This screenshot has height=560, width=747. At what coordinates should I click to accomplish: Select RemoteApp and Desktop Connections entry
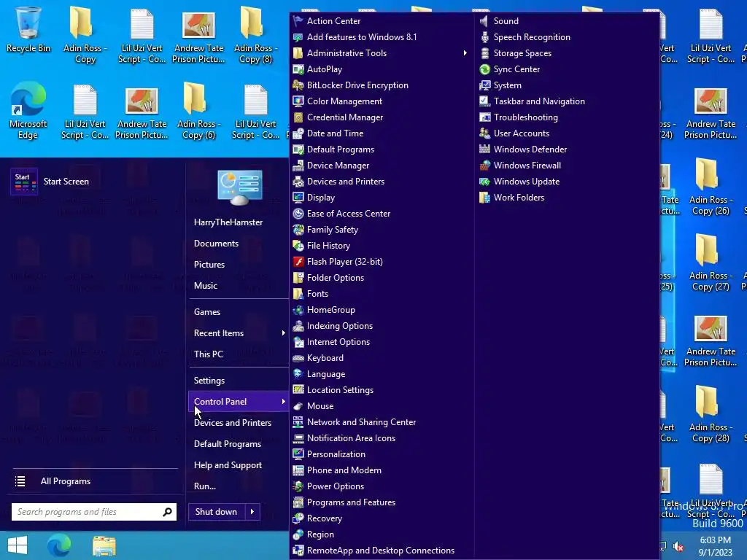click(381, 551)
